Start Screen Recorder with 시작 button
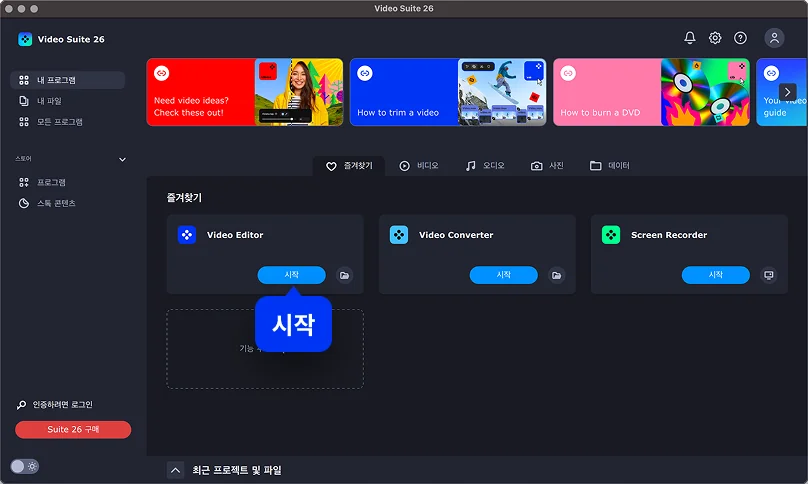Image resolution: width=808 pixels, height=484 pixels. (x=716, y=275)
